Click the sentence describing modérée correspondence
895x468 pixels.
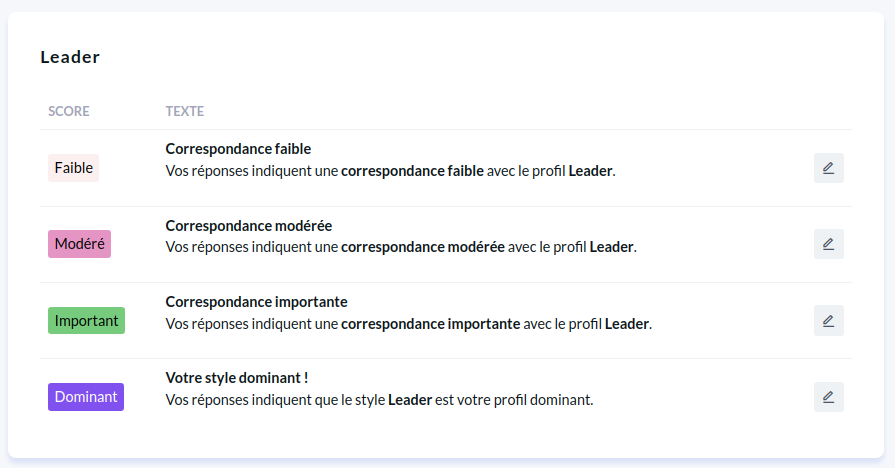pyautogui.click(x=401, y=247)
